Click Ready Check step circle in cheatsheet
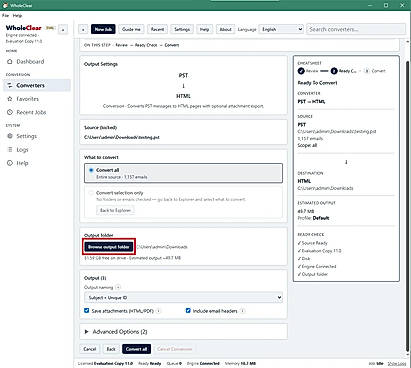Image resolution: width=411 pixels, height=368 pixels. (x=334, y=71)
